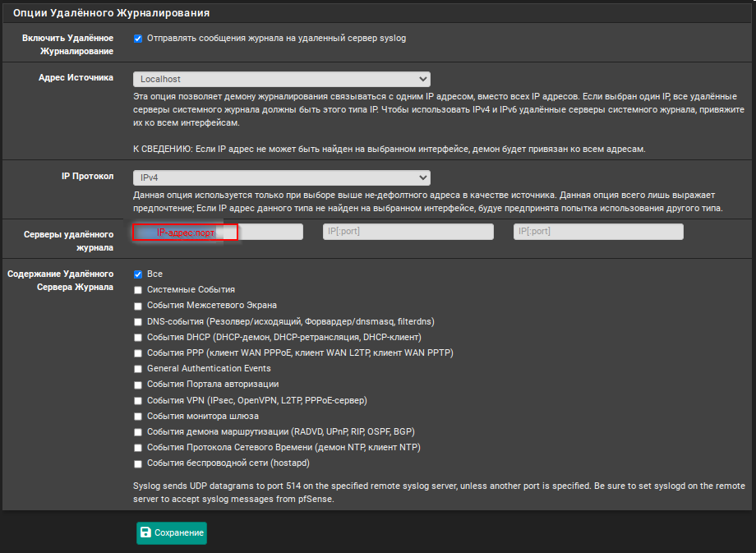Click the Содержание Удалённого Сервера Журнала label

click(x=60, y=280)
